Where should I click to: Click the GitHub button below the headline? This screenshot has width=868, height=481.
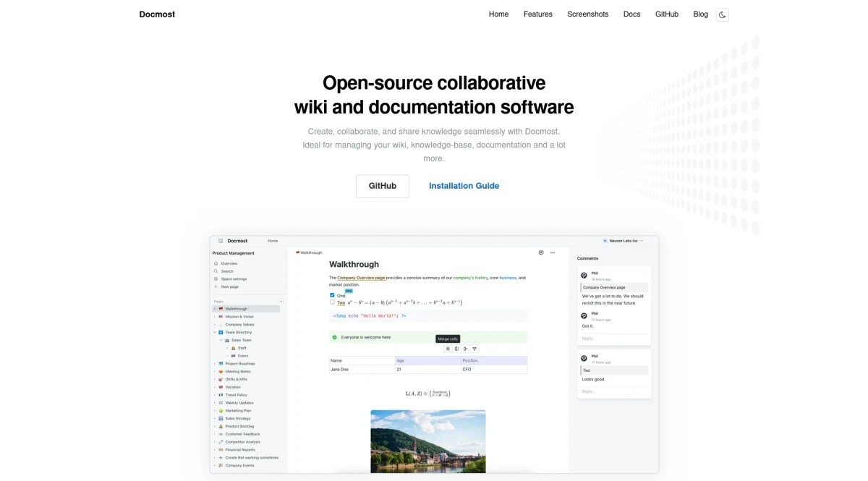(x=382, y=186)
